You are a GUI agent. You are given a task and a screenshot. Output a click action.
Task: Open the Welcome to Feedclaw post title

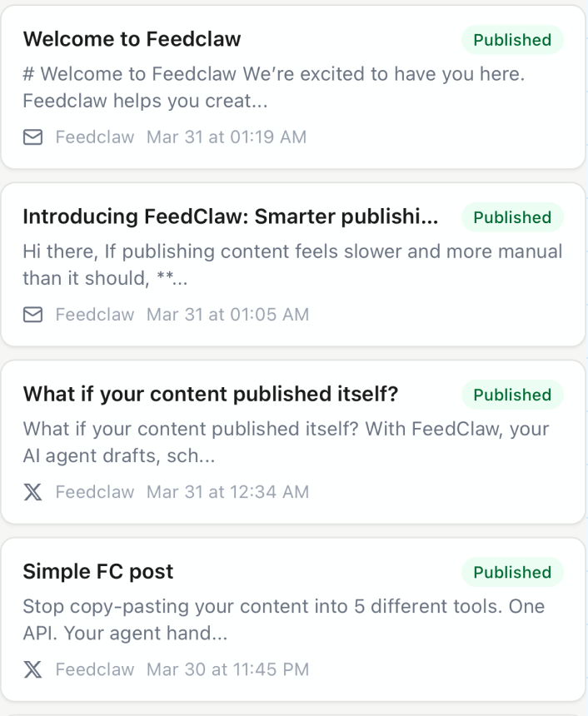(x=132, y=39)
